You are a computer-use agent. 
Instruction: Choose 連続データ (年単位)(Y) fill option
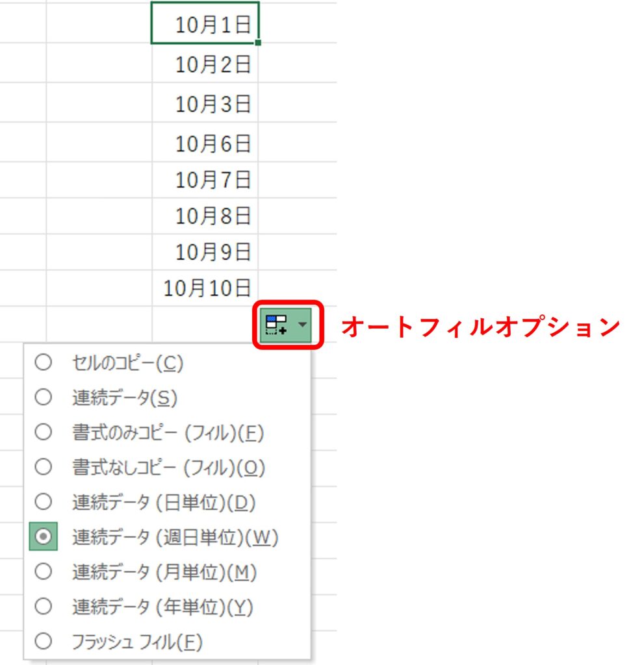162,607
